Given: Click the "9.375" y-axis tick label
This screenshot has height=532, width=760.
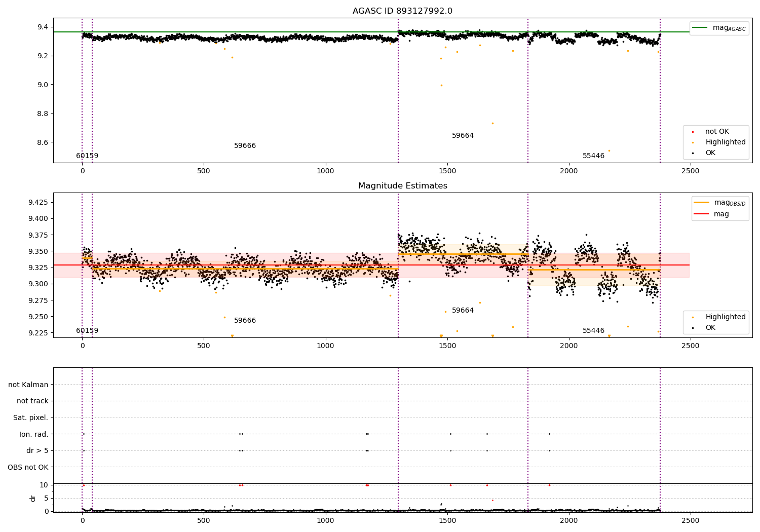Looking at the screenshot, I should pyautogui.click(x=38, y=235).
